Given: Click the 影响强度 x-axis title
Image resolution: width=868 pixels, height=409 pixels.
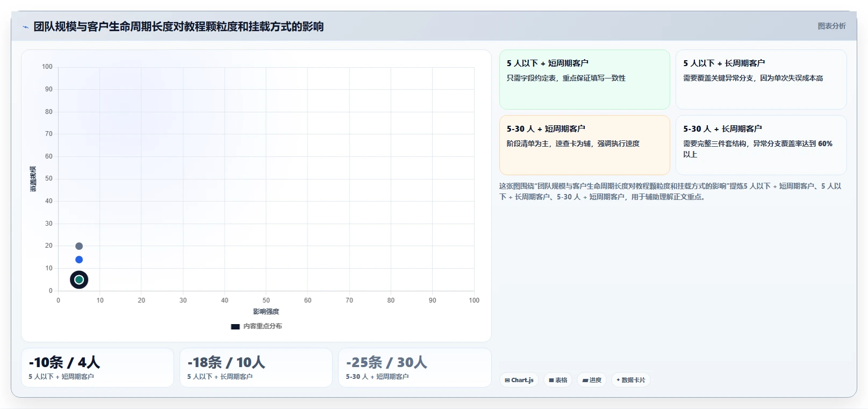Looking at the screenshot, I should tap(266, 312).
